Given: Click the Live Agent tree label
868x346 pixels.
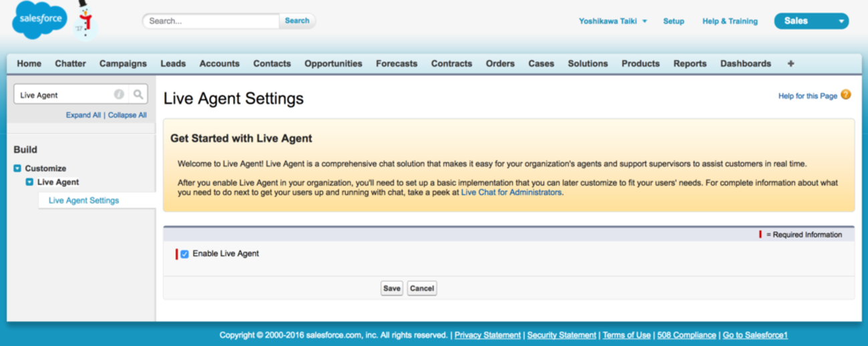Looking at the screenshot, I should [x=58, y=182].
